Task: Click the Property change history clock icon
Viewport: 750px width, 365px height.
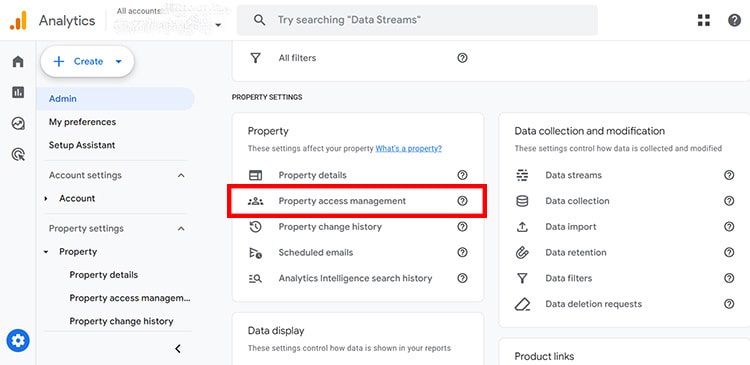Action: [x=255, y=227]
